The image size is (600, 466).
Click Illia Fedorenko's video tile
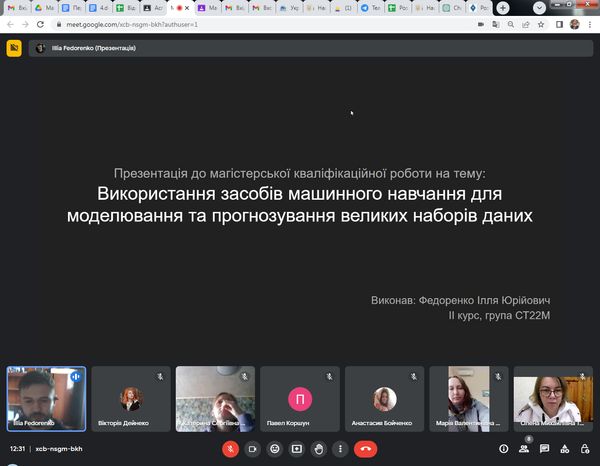tap(46, 399)
